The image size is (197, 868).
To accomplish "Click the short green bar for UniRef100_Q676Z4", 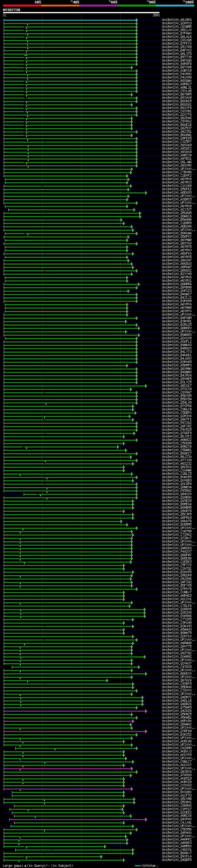I will tap(56, 681).
